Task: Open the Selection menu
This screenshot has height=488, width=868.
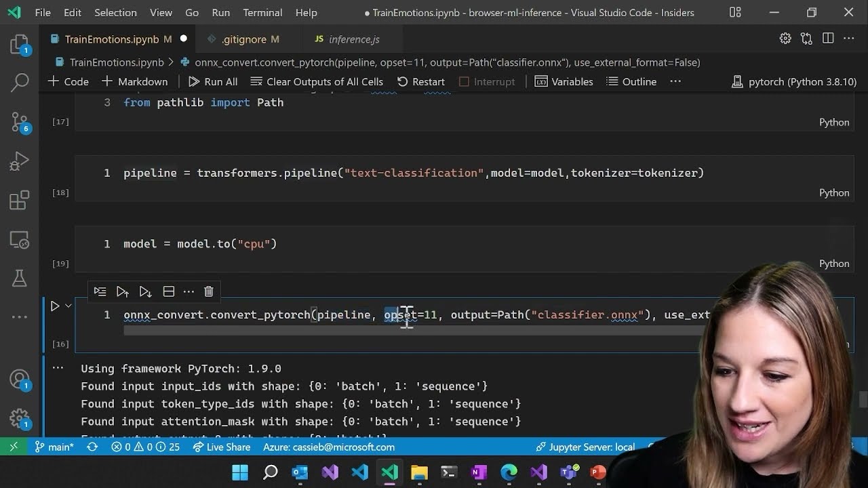Action: pyautogui.click(x=115, y=12)
